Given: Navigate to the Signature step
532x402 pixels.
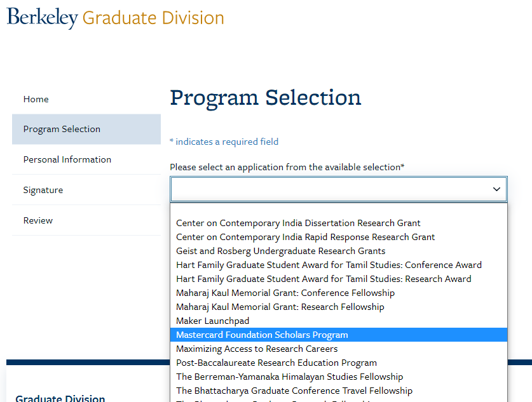Looking at the screenshot, I should coord(43,190).
